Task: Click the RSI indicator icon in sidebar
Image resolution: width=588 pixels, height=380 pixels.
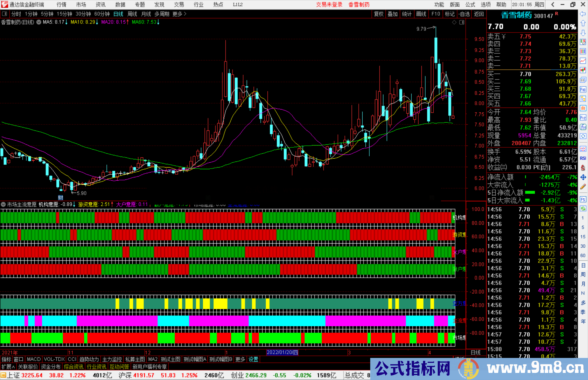Action: click(583, 158)
